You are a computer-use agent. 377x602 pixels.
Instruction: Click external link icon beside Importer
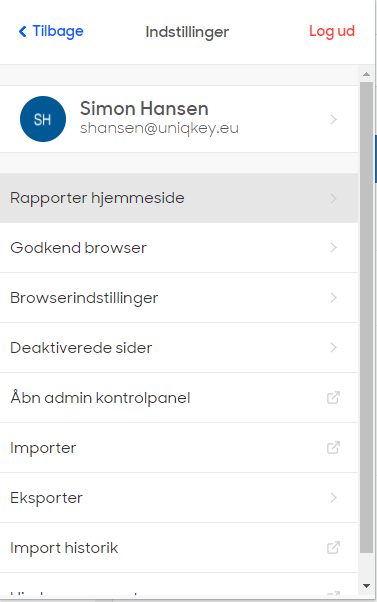coord(333,447)
